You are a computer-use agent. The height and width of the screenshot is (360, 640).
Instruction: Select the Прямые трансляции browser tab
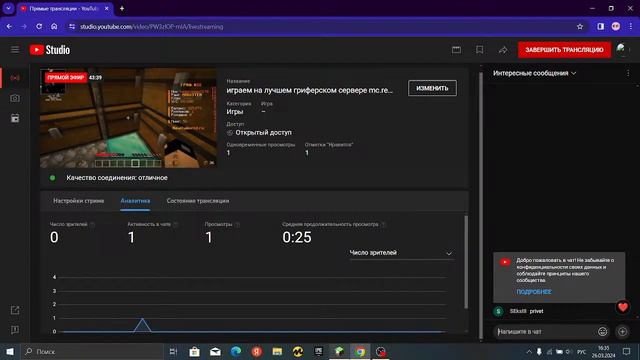[x=64, y=9]
